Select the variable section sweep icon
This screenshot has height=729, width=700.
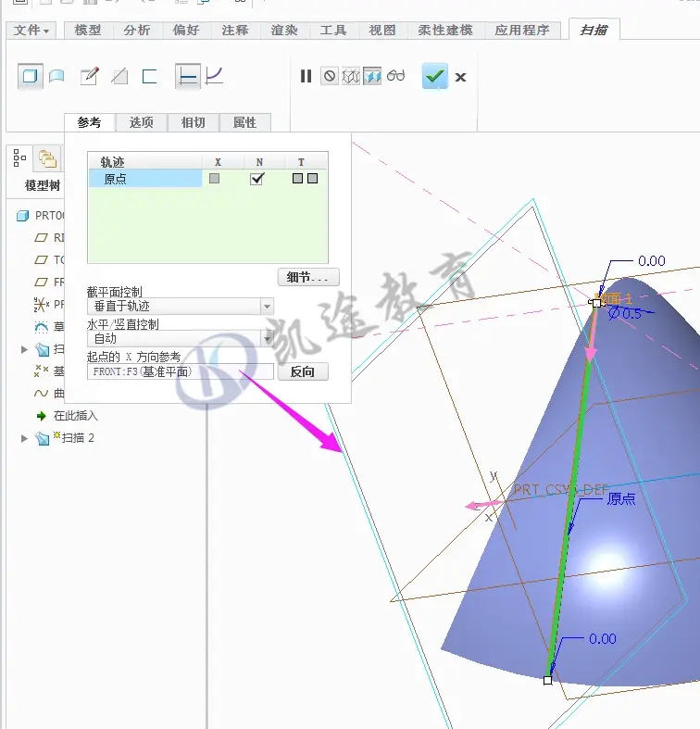coord(214,76)
